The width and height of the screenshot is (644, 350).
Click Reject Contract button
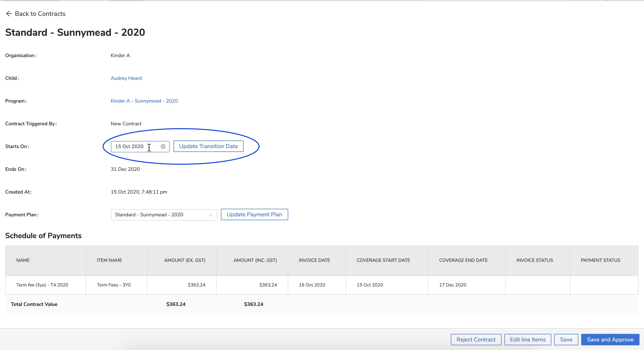476,340
